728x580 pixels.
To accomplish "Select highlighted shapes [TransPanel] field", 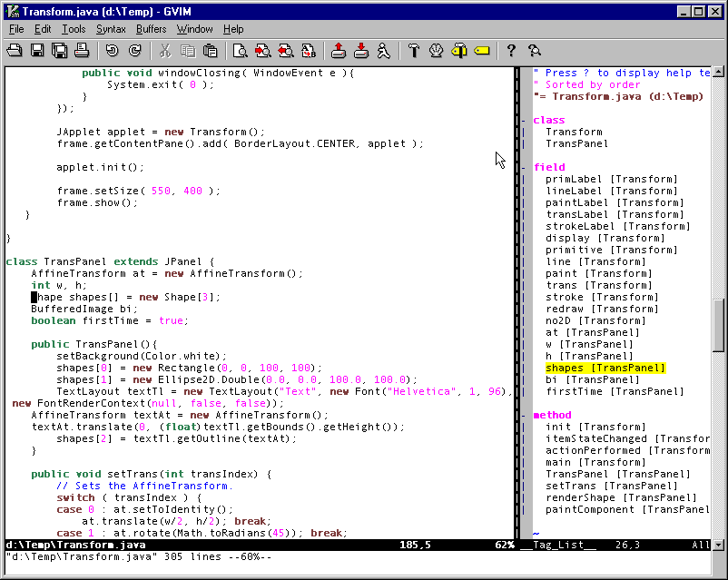I will (x=605, y=368).
